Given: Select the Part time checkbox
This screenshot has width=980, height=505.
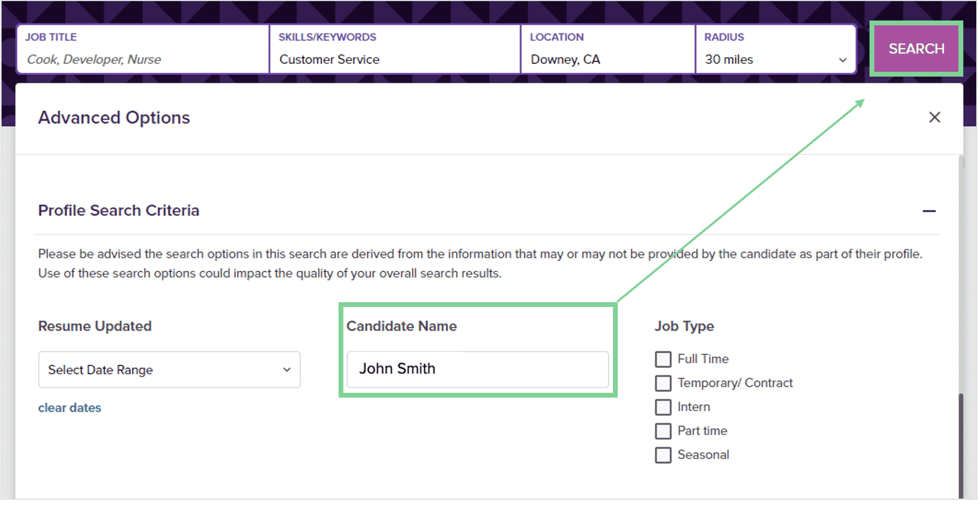Looking at the screenshot, I should click(663, 431).
